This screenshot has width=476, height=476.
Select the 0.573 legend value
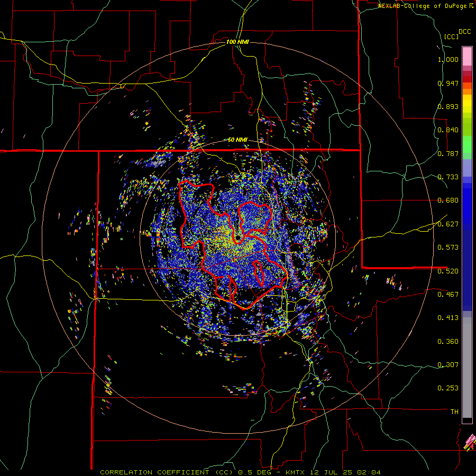448,248
